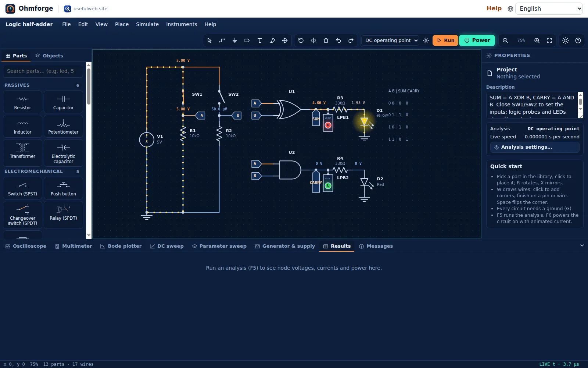Open the Messages tab
The height and width of the screenshot is (368, 588).
tap(376, 246)
